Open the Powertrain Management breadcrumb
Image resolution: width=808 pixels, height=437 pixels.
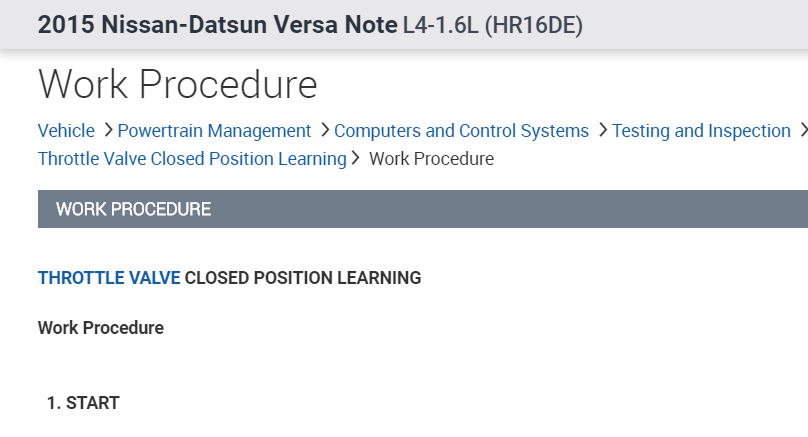[214, 131]
